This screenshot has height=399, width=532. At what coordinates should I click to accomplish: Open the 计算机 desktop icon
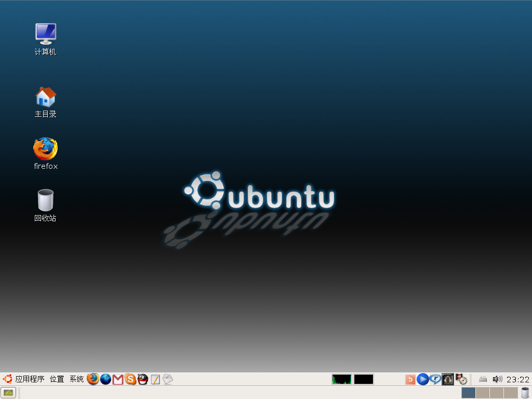46,39
